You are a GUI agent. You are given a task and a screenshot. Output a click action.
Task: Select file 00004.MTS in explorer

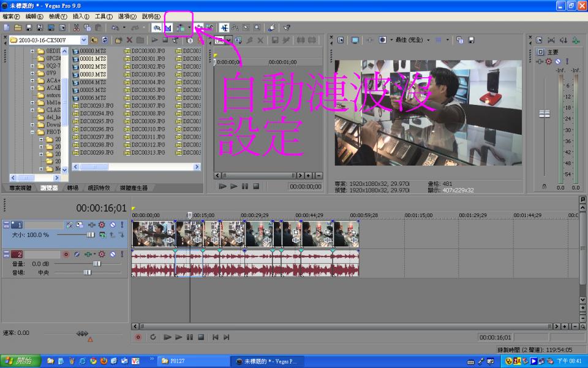pos(89,82)
